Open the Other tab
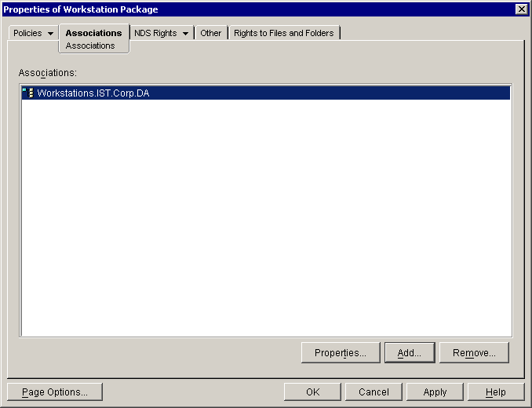The image size is (532, 408). click(x=211, y=33)
